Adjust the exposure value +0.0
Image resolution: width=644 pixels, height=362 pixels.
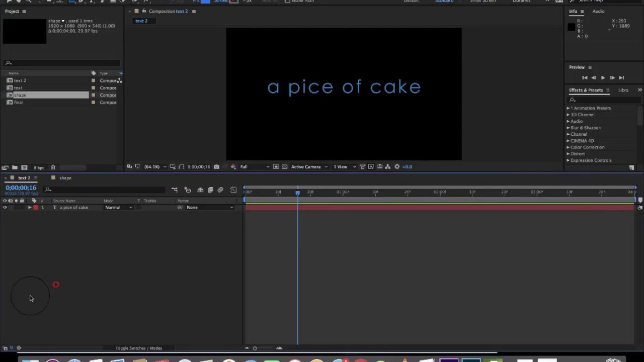(407, 166)
